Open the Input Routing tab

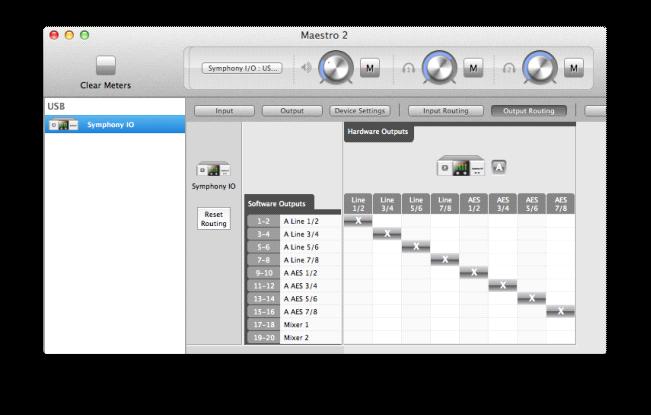[x=445, y=111]
